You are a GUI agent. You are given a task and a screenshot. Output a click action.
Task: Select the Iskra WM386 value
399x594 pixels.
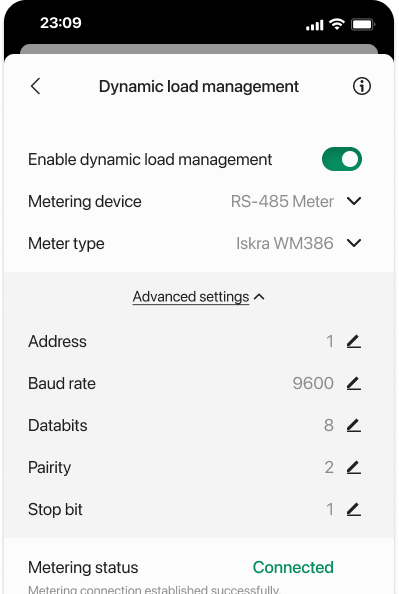(285, 243)
